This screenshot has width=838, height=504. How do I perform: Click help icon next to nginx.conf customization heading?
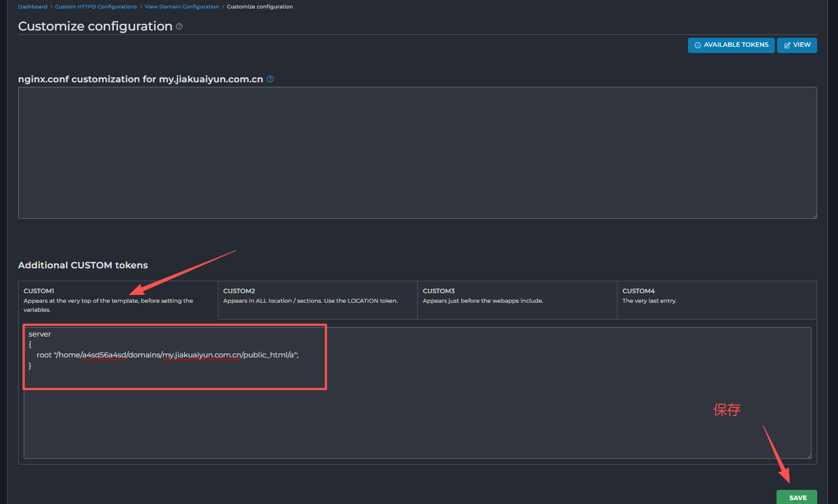click(270, 79)
